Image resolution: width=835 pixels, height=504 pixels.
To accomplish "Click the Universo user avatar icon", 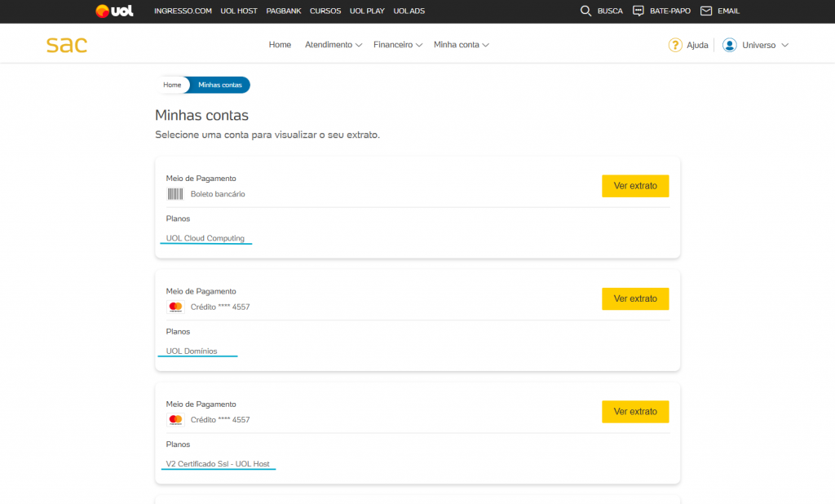I will (x=730, y=46).
